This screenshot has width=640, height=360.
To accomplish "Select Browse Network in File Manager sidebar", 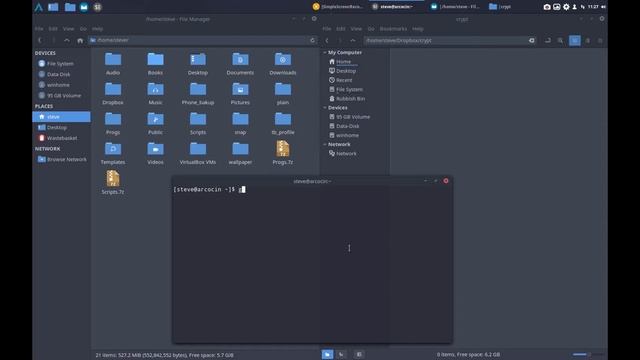I will 67,159.
